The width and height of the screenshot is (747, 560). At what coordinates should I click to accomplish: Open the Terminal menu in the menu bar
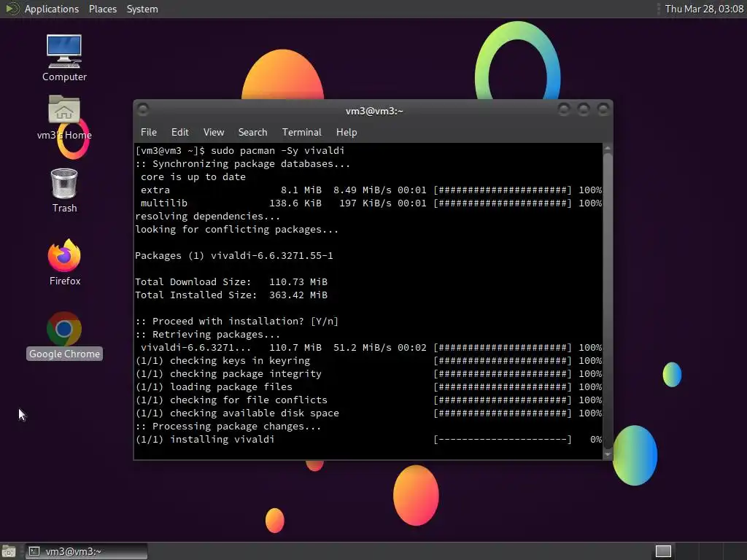click(301, 133)
